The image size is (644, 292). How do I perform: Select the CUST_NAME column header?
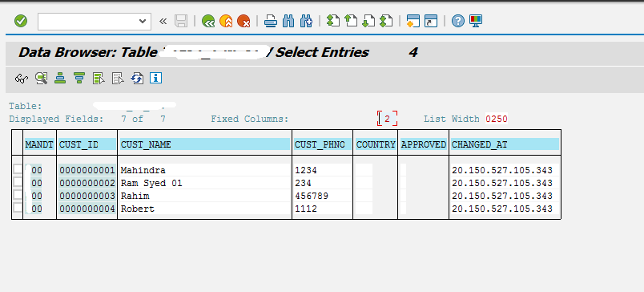(x=204, y=144)
